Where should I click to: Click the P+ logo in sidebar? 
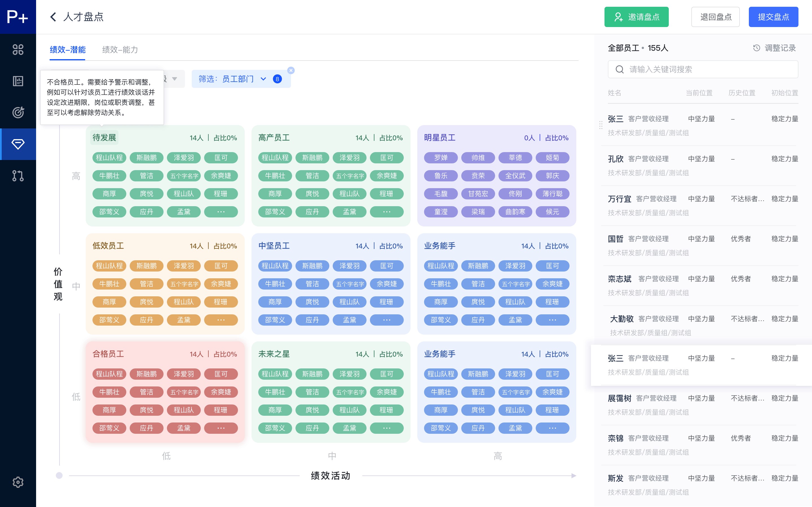pos(18,17)
